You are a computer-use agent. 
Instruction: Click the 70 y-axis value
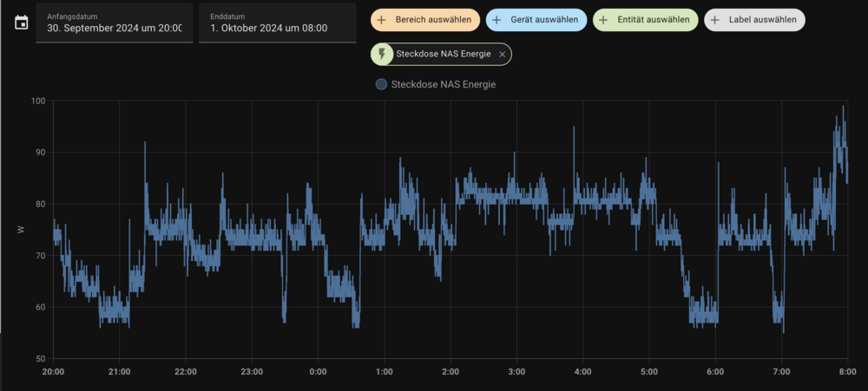[41, 256]
